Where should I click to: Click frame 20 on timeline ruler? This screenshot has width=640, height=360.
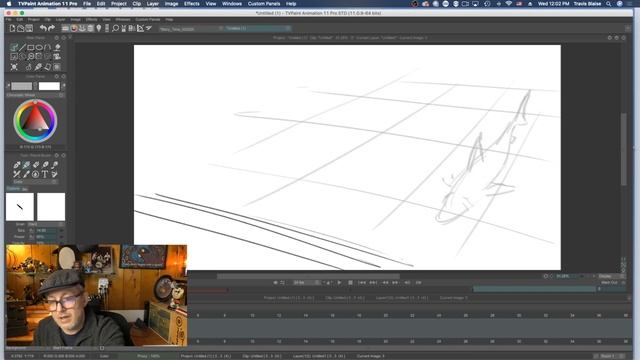tap(385, 316)
